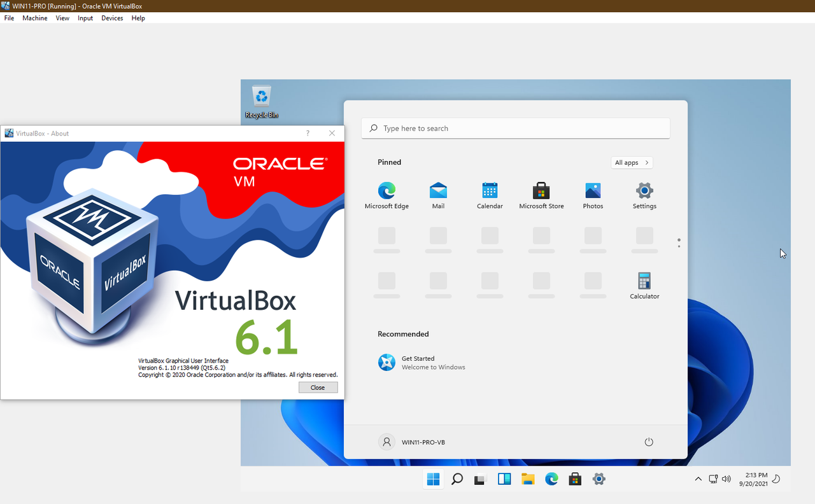Expand All apps list
Viewport: 815px width, 504px height.
point(632,163)
